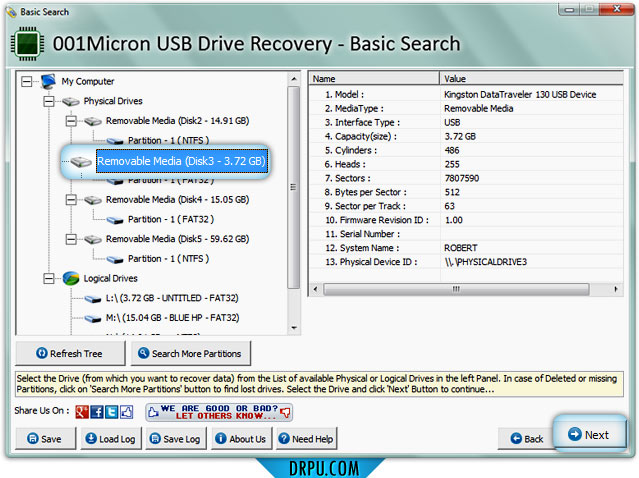The image size is (639, 478).
Task: Click the green chip application logo
Action: (27, 44)
